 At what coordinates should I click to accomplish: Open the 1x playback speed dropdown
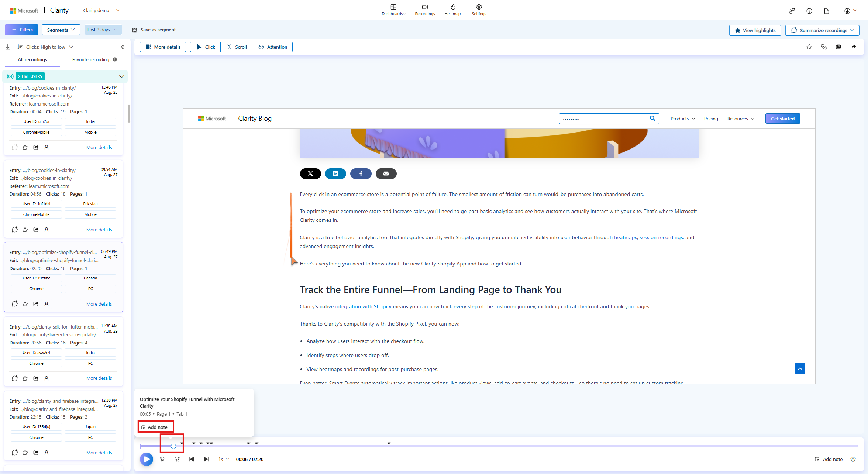224,459
